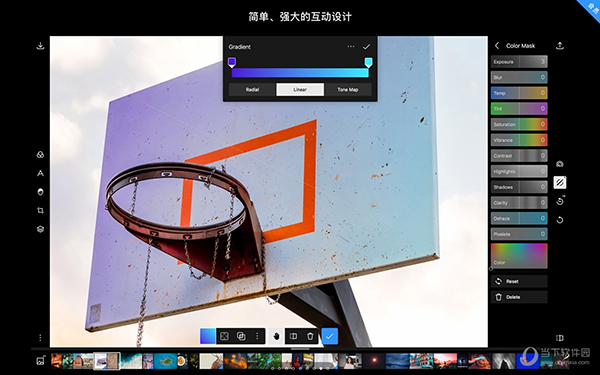The height and width of the screenshot is (375, 600).
Task: Click the blue checkmark confirm button
Action: 329,336
